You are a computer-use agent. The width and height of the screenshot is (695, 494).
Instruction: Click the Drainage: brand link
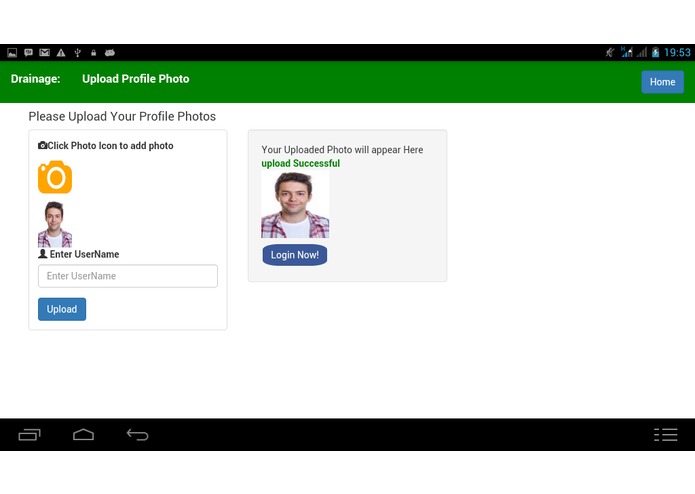click(35, 79)
